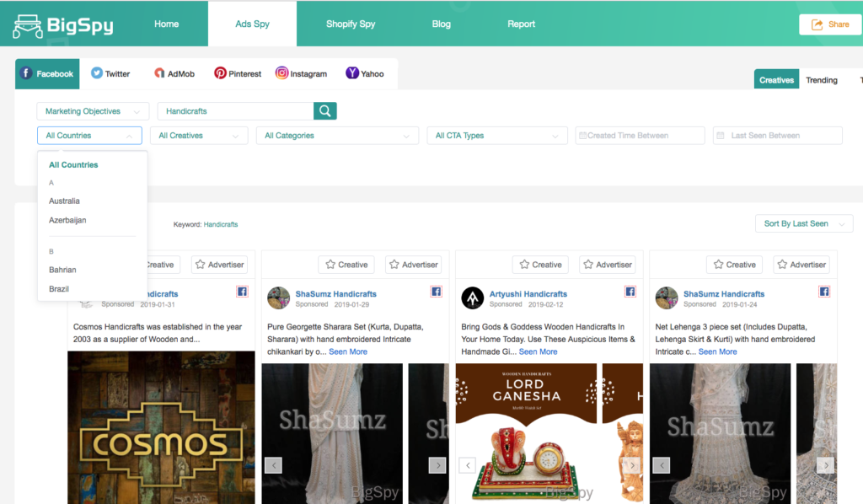The image size is (863, 504).
Task: Open Last Seen Between date picker
Action: coord(778,136)
